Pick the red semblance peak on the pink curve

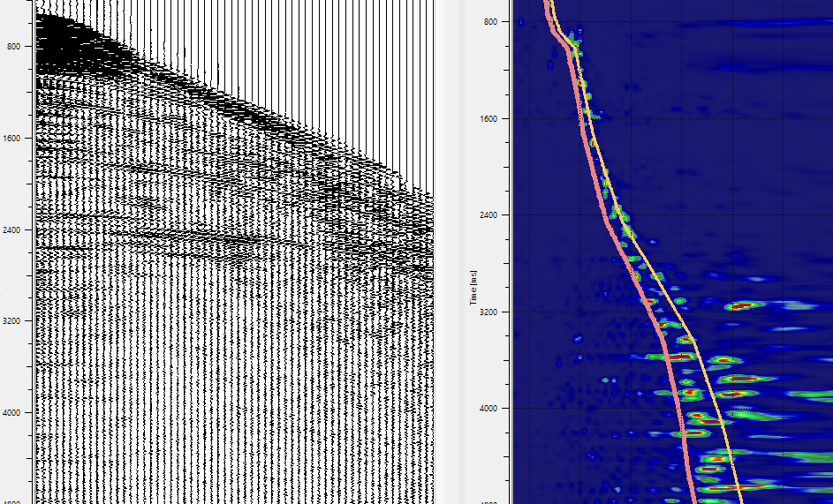pos(678,357)
